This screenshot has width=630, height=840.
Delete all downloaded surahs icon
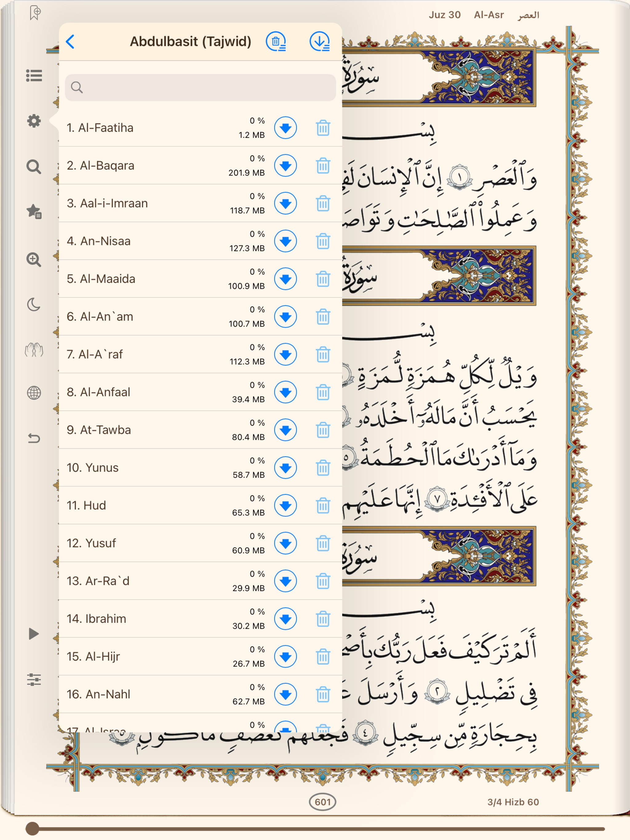click(276, 42)
